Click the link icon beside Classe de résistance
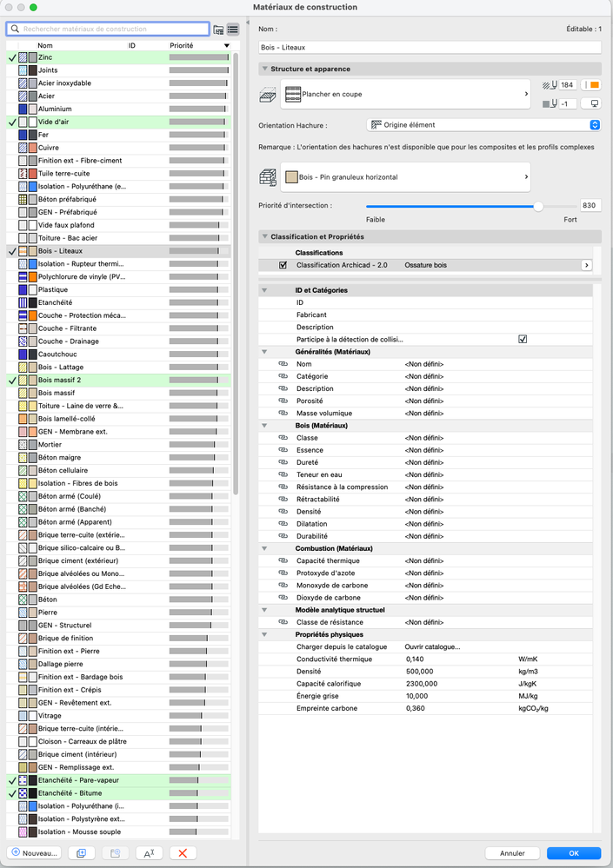This screenshot has width=613, height=868. tap(283, 622)
